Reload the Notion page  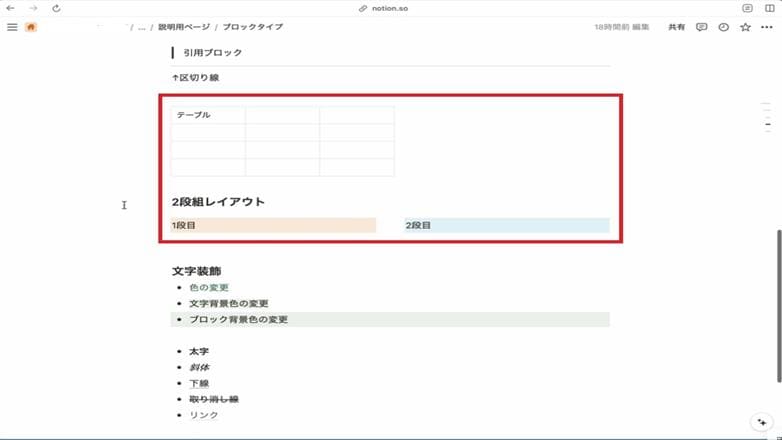pos(56,8)
